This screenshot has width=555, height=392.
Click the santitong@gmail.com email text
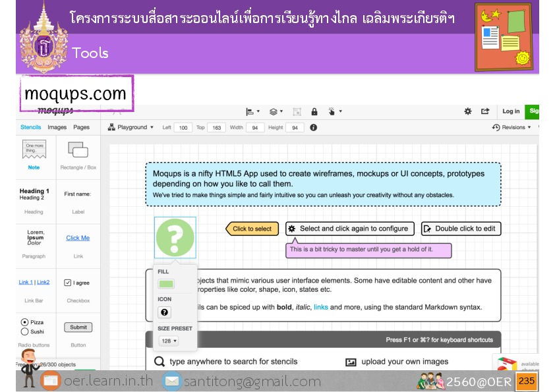coord(252,381)
